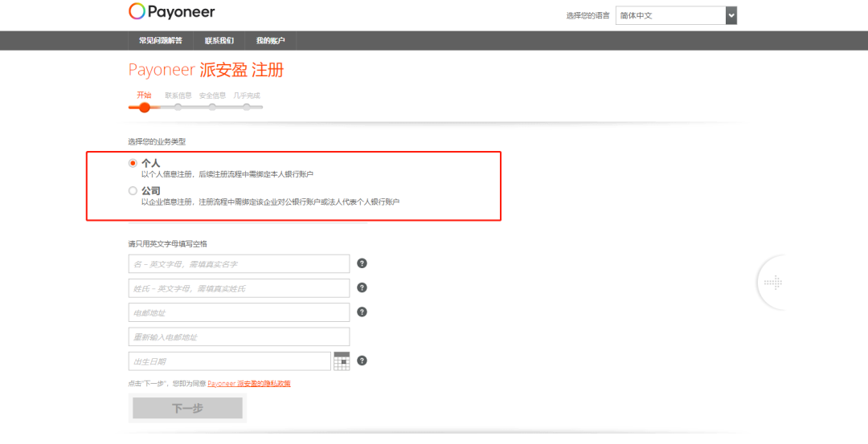
Task: Click the dotted arrow handle on right edge
Action: coord(772,283)
